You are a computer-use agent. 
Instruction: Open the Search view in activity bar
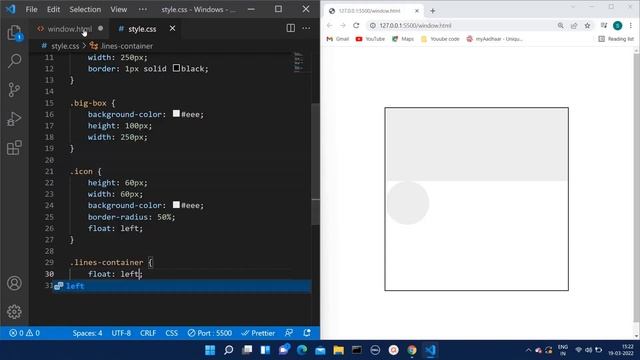(14, 61)
